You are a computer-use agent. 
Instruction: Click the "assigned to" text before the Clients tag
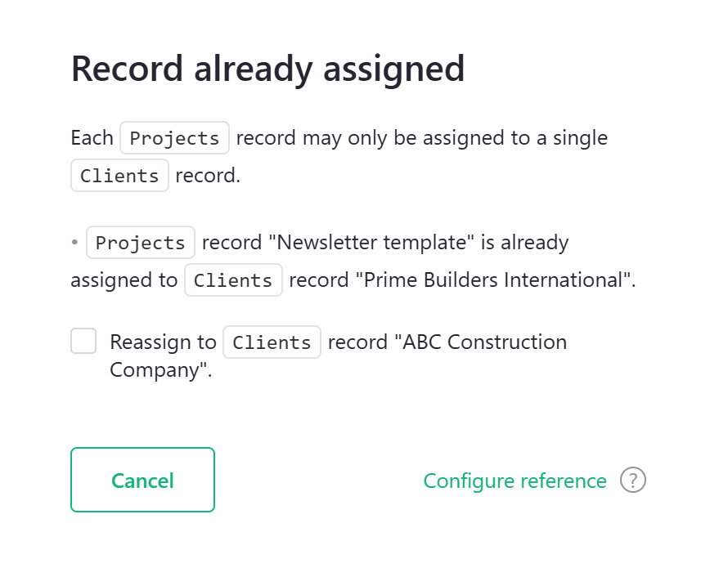(x=124, y=280)
